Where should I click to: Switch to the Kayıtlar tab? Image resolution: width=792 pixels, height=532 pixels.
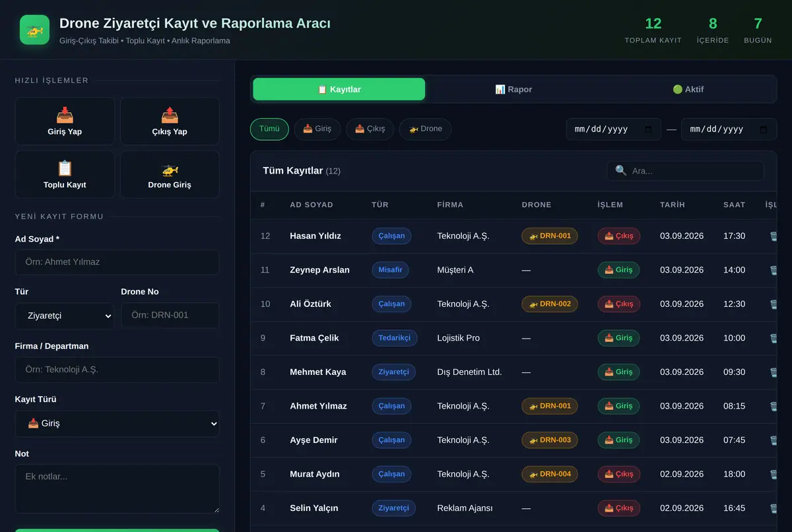(x=339, y=89)
